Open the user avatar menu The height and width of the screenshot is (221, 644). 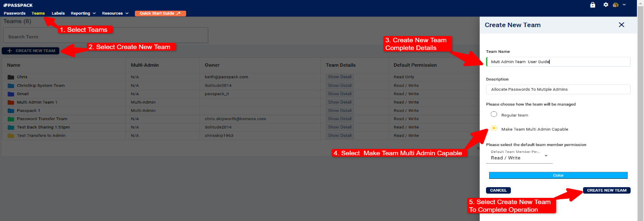coord(616,5)
